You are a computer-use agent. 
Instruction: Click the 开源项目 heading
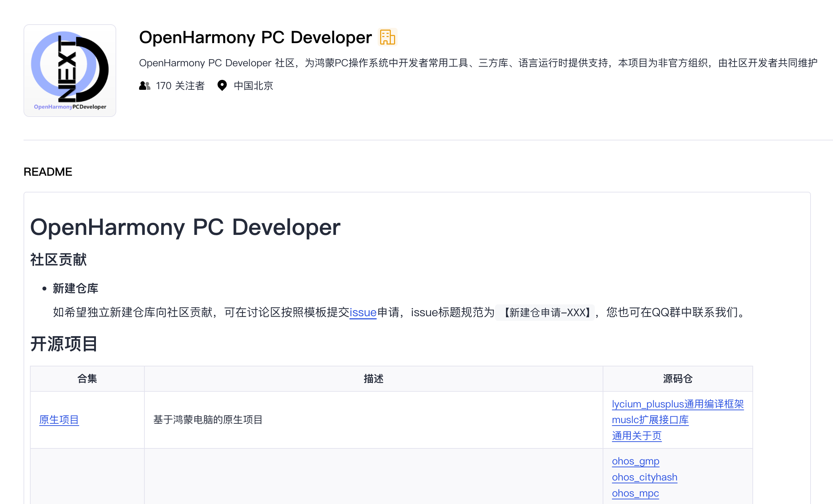tap(64, 344)
